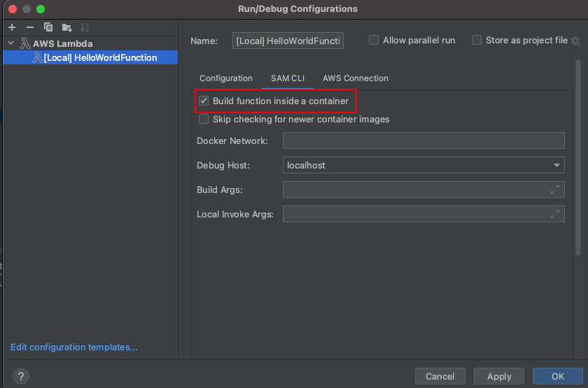The width and height of the screenshot is (588, 388).
Task: Click the create new folder icon
Action: (66, 27)
